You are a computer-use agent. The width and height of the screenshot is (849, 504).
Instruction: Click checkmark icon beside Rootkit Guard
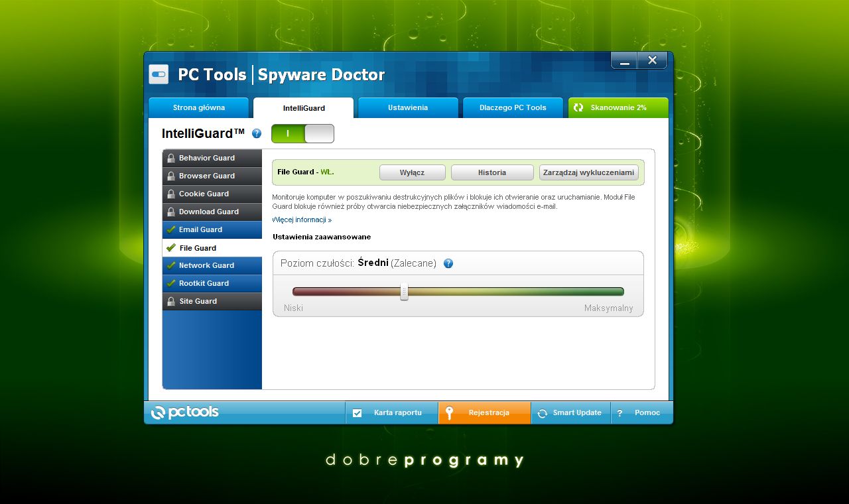[171, 283]
